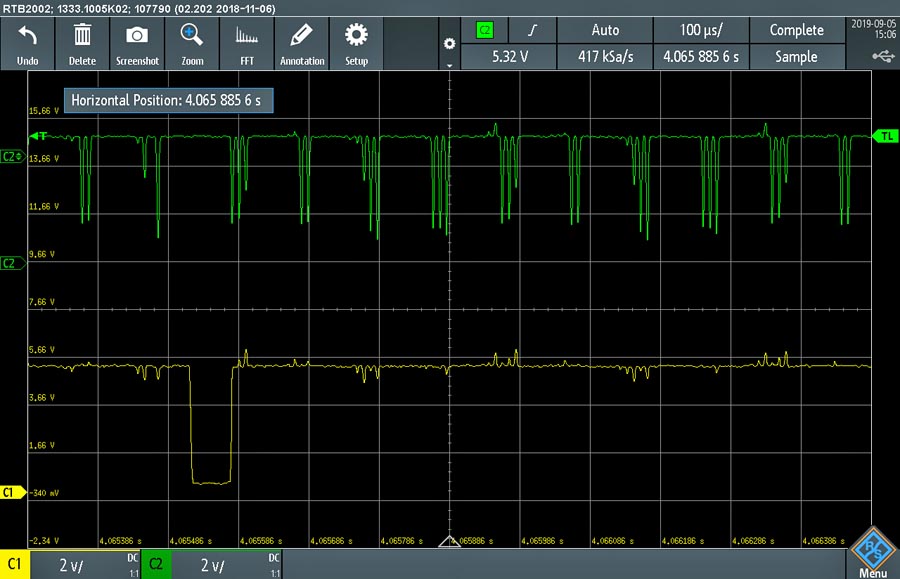Select the Annotation pencil tool
Image resolution: width=900 pixels, height=579 pixels.
(301, 35)
